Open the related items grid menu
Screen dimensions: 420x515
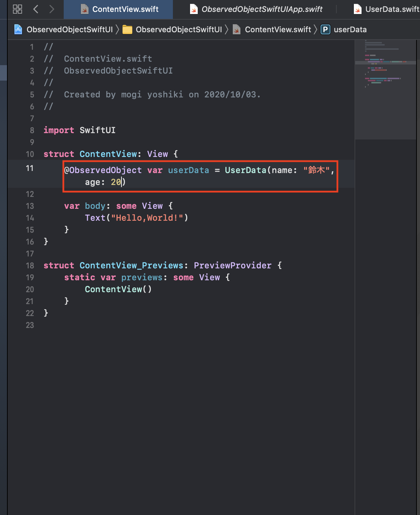click(17, 9)
